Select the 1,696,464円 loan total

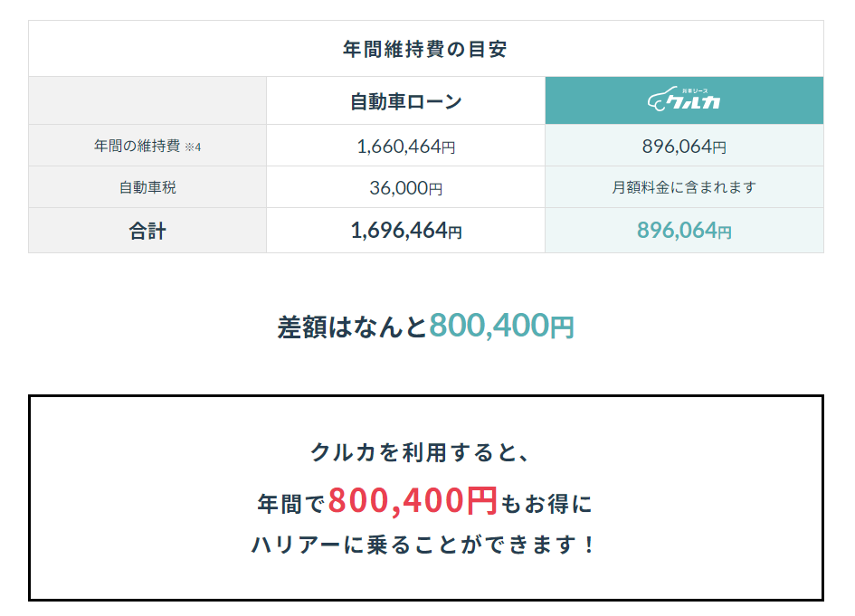[x=405, y=231]
